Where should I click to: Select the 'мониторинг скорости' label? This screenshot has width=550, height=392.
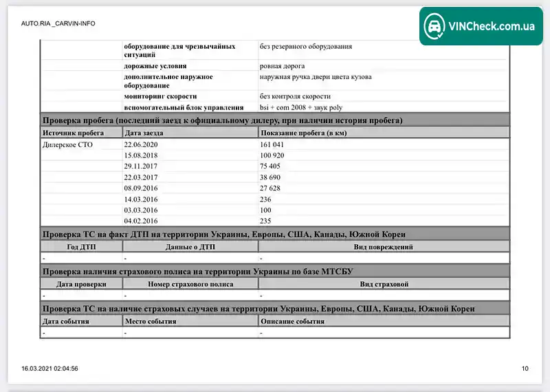point(160,96)
